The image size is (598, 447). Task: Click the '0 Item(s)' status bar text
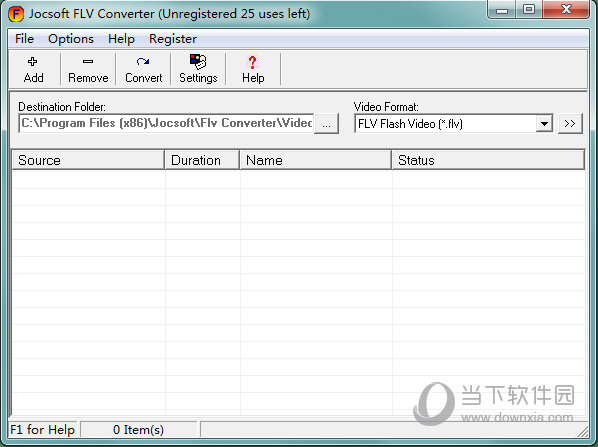coord(138,430)
